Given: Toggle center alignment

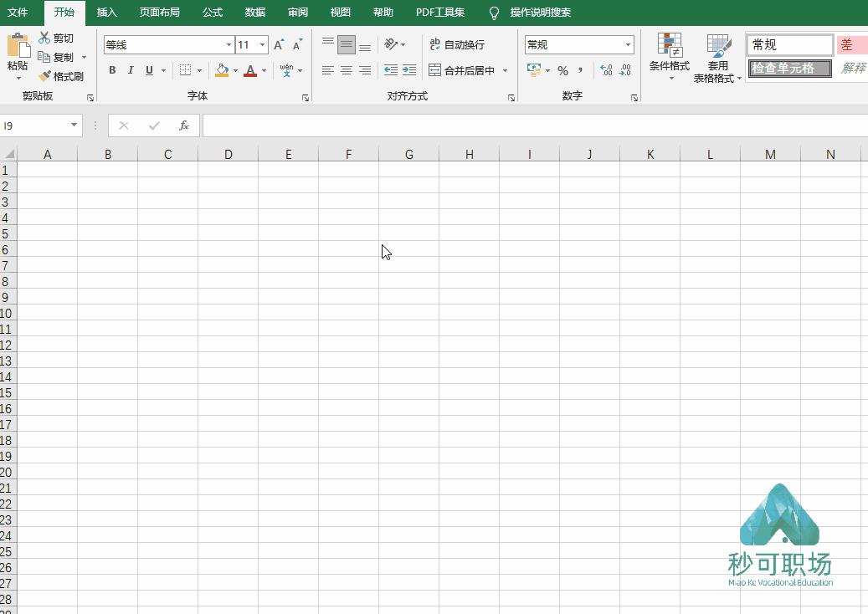Looking at the screenshot, I should [346, 70].
